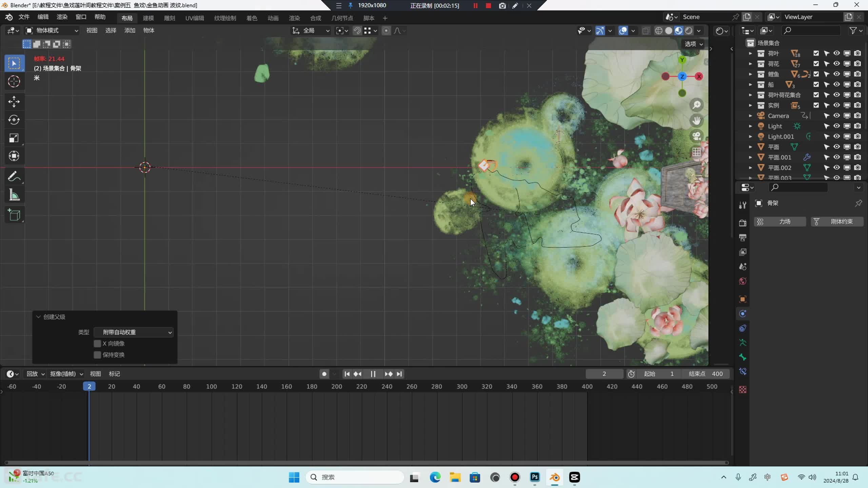The image size is (868, 488).
Task: Expand the 荷叶荷花集合 collection
Action: tap(750, 95)
